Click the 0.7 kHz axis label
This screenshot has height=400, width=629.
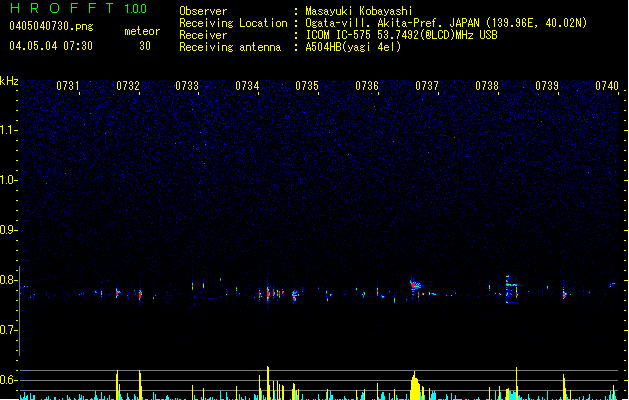pyautogui.click(x=9, y=330)
